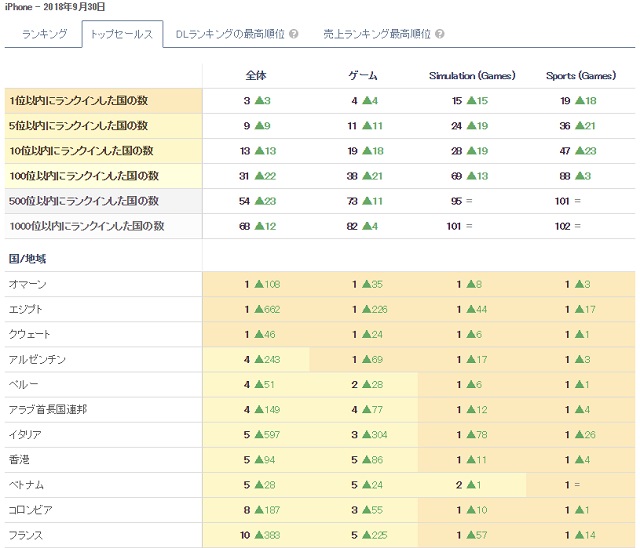Viewport: 640px width, 548px height.
Task: Click 10位以内 Sports cell showing 47 ▲23
Action: [581, 151]
